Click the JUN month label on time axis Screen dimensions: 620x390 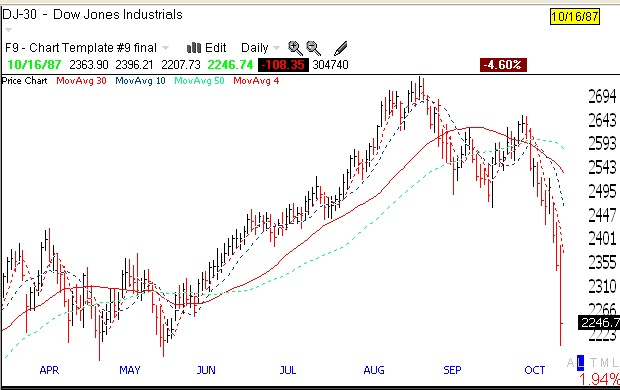point(206,370)
